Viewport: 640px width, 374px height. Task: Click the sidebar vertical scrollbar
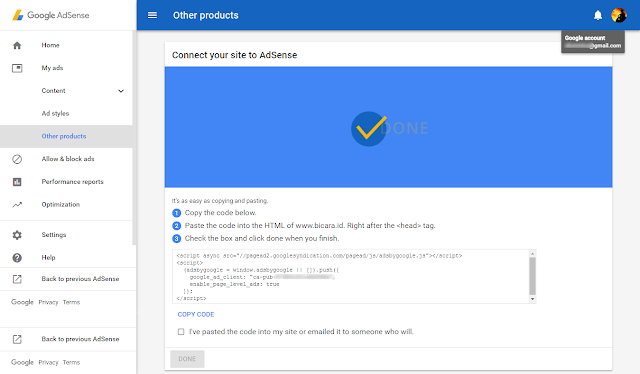point(134,138)
